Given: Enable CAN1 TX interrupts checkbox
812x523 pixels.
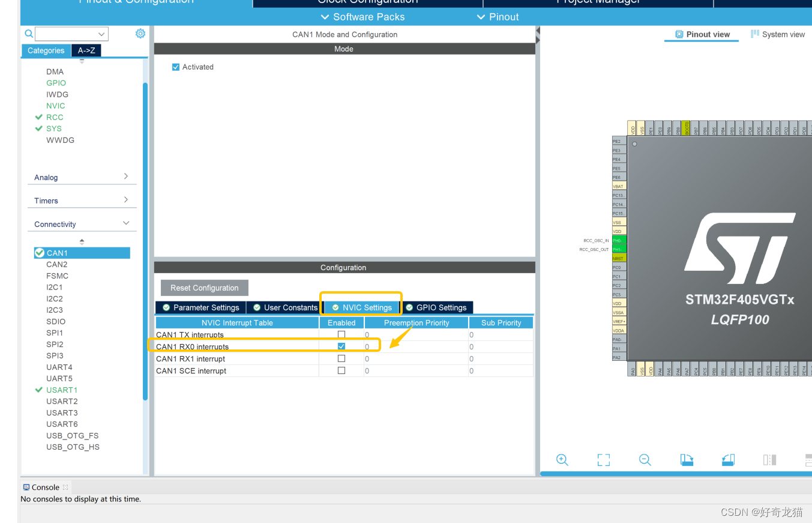Looking at the screenshot, I should [x=341, y=334].
